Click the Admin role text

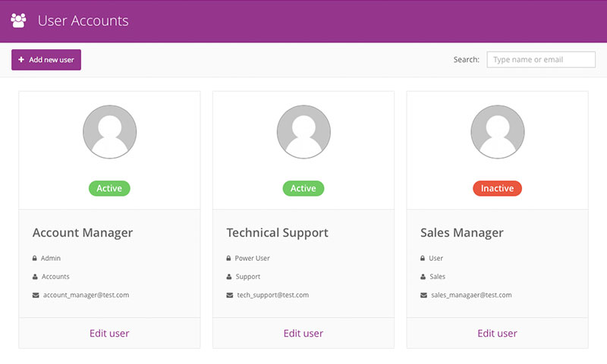tap(51, 258)
